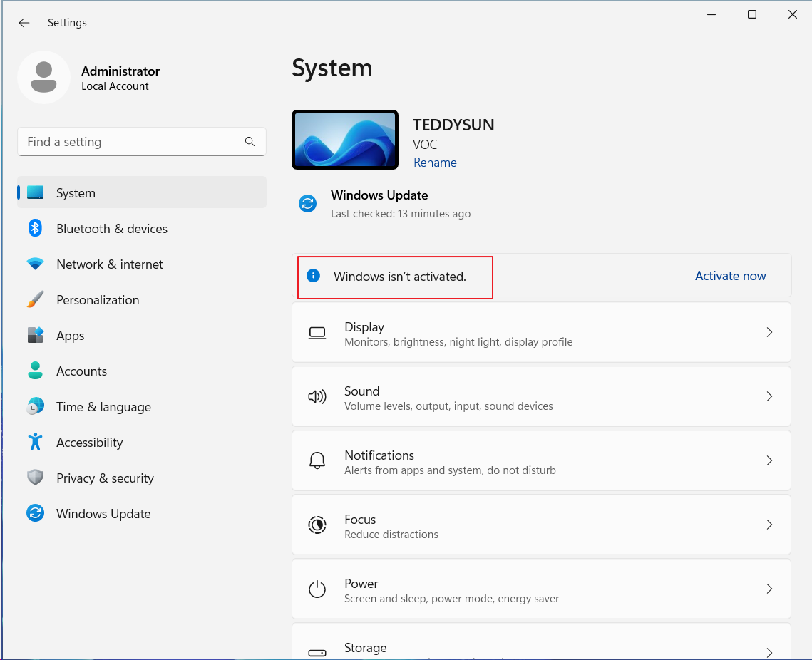Expand Display settings via its chevron
The height and width of the screenshot is (660, 812).
coord(769,332)
